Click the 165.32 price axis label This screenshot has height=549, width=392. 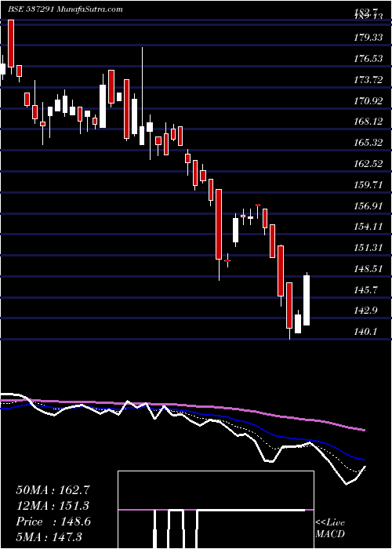[368, 143]
